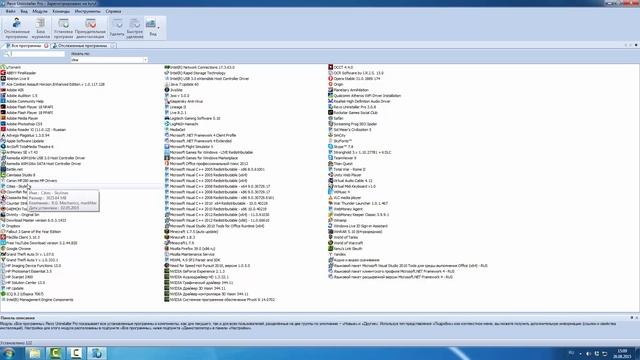Switch to the Отслеживаемые программы tab
The height and width of the screenshot is (360, 640).
coord(83,46)
